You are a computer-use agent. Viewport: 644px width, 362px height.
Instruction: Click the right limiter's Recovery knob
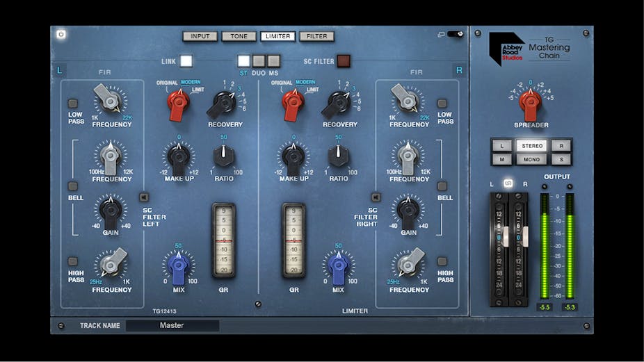337,104
